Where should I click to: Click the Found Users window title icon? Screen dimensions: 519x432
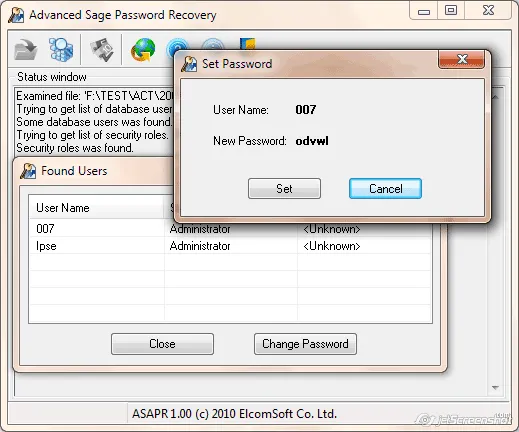[x=28, y=171]
